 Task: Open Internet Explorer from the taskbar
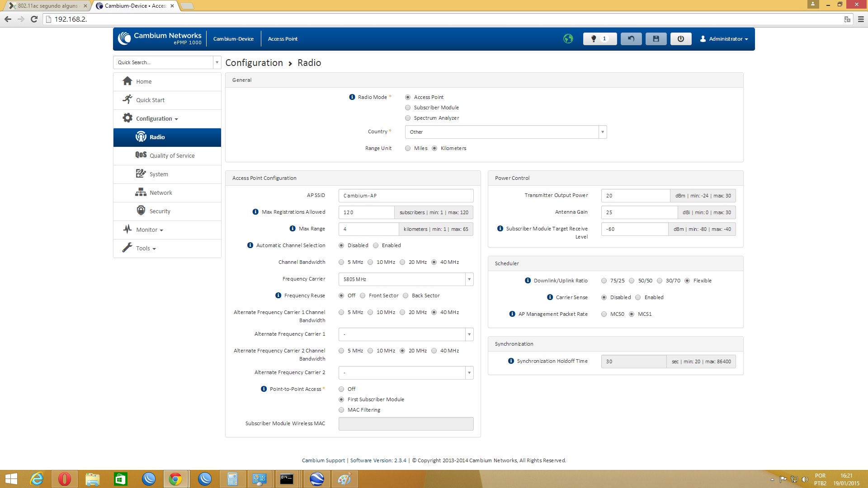click(x=37, y=479)
